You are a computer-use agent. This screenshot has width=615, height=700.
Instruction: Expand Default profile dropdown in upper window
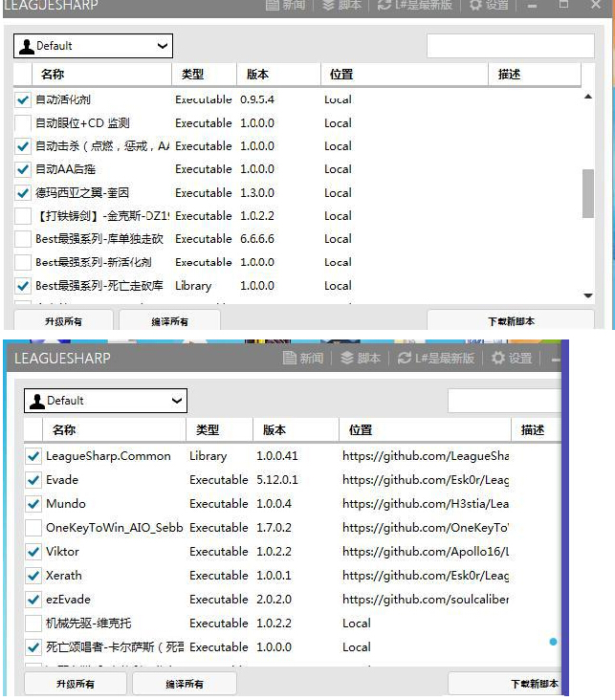tap(160, 46)
